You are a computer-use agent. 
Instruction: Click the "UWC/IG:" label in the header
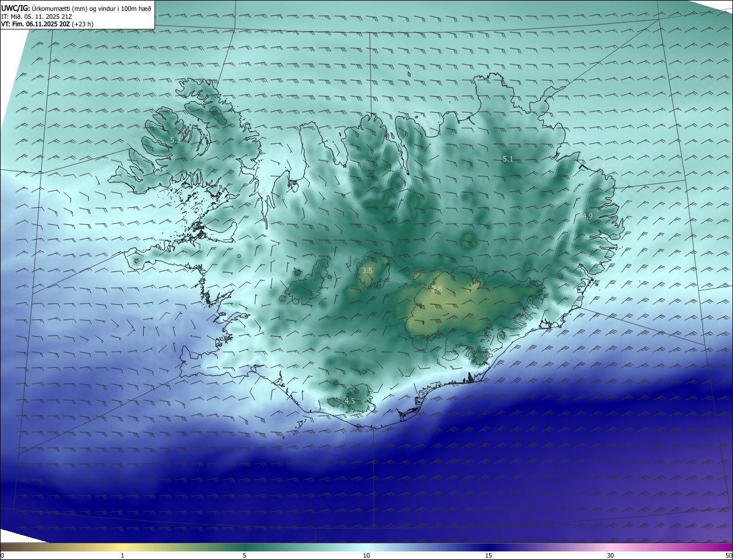pyautogui.click(x=15, y=9)
